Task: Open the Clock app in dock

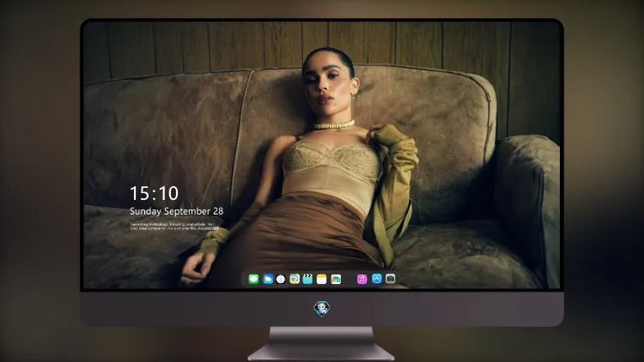Action: (x=281, y=279)
